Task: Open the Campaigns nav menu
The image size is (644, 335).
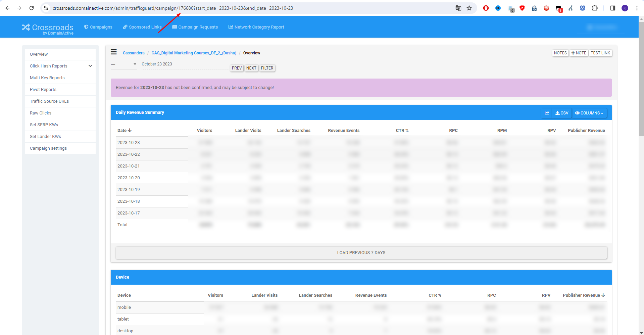Action: (98, 27)
